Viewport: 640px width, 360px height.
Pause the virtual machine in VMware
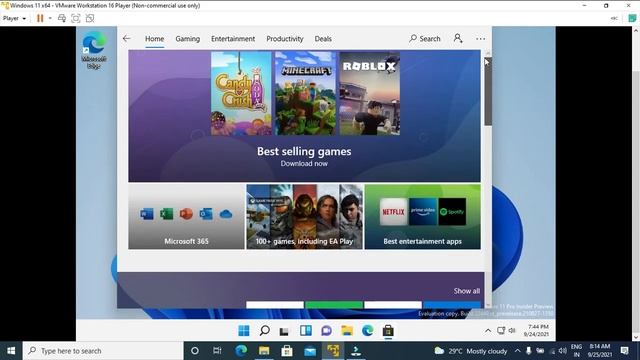coord(40,18)
